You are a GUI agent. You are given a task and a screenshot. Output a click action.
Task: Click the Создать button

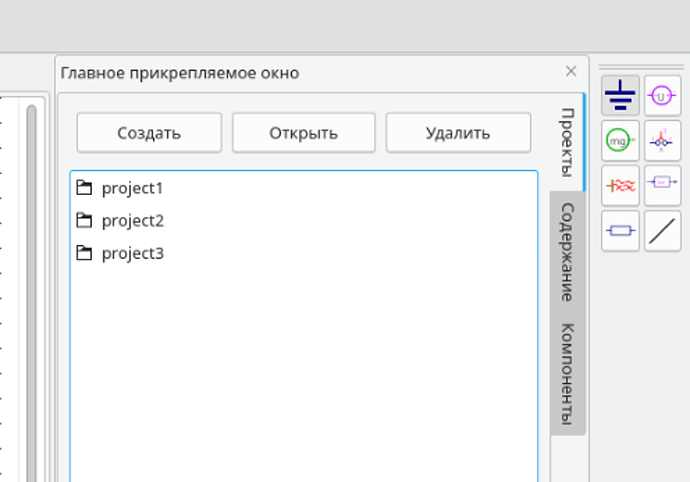[149, 133]
